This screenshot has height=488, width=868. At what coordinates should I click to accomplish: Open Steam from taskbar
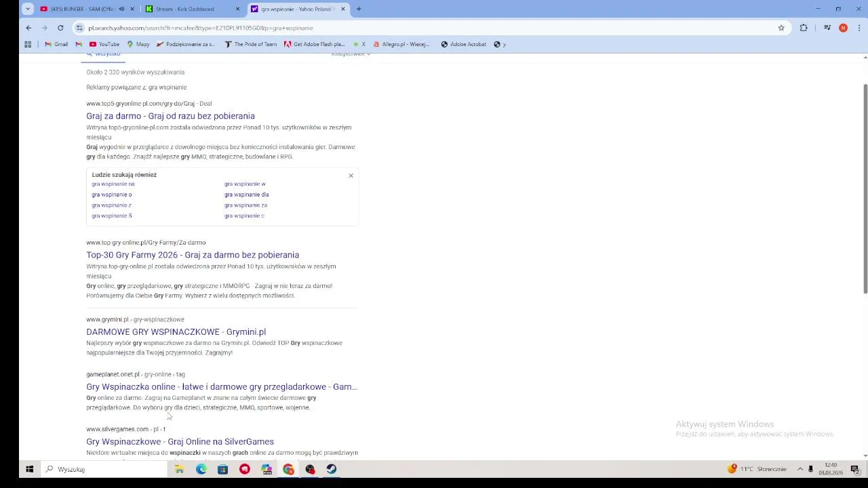(332, 469)
